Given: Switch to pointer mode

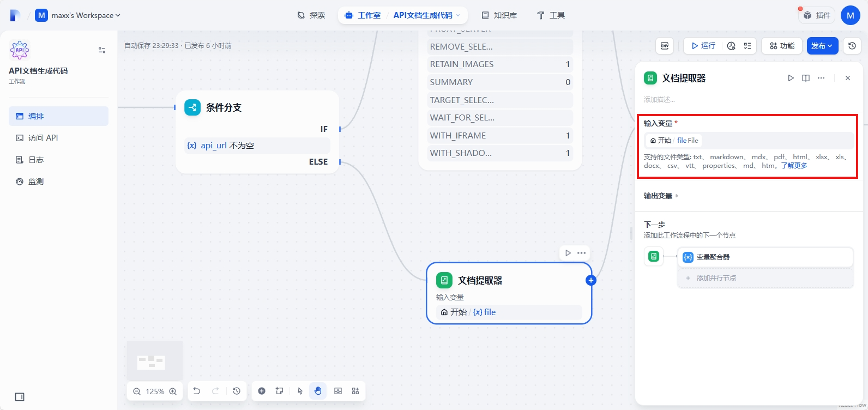Looking at the screenshot, I should pos(300,391).
